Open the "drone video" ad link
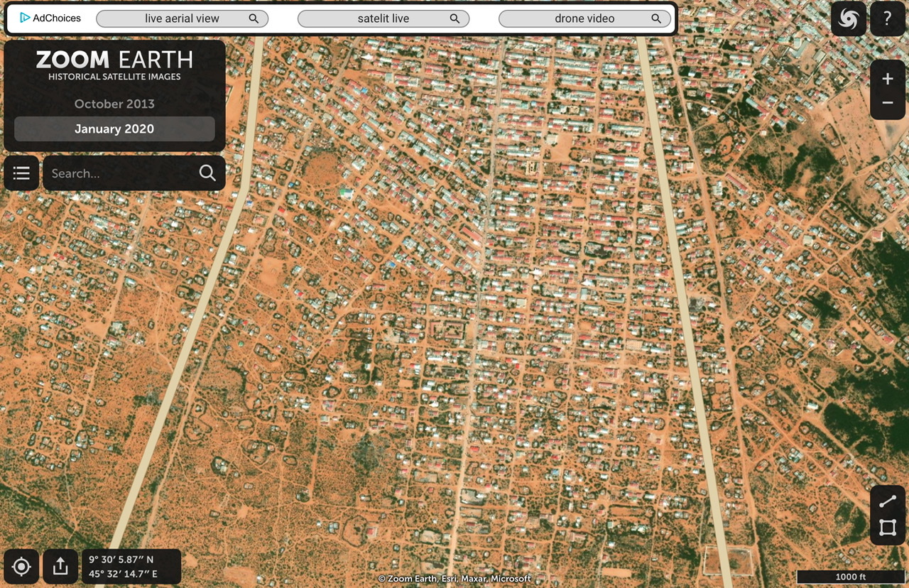Screen dimensions: 909x588 click(584, 18)
